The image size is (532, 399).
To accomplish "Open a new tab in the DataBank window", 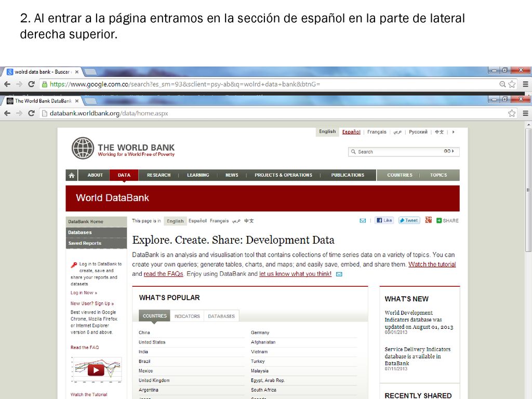I will tap(90, 101).
